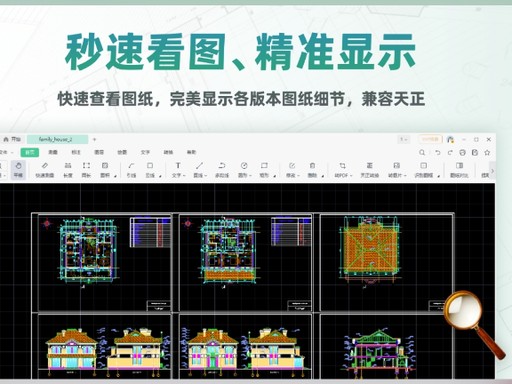
Task: Open the numbered dropdown in title bar
Action: pos(403,139)
